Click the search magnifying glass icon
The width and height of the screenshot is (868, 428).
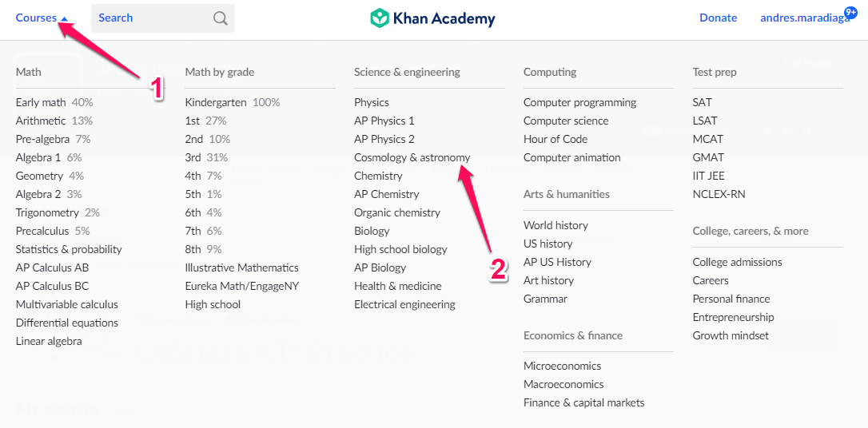221,18
